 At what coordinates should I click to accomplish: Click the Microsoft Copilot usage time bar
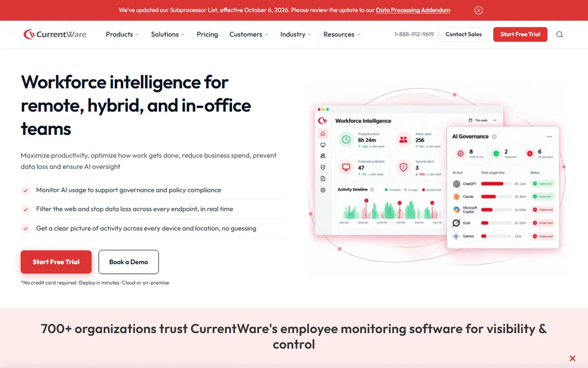[x=496, y=210]
